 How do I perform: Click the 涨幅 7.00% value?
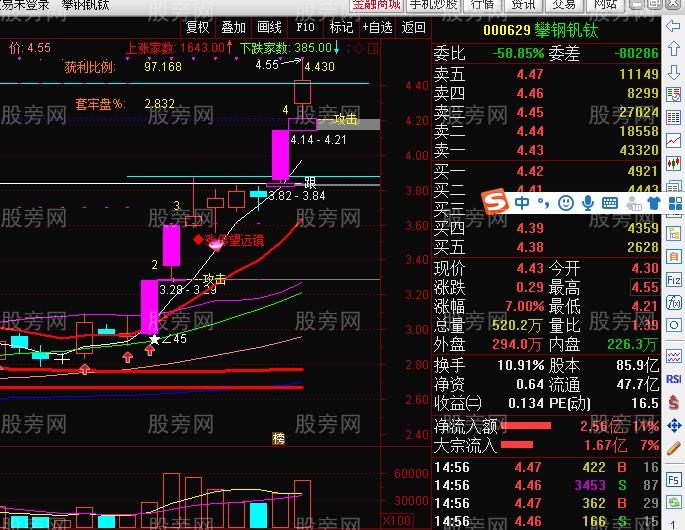[525, 306]
